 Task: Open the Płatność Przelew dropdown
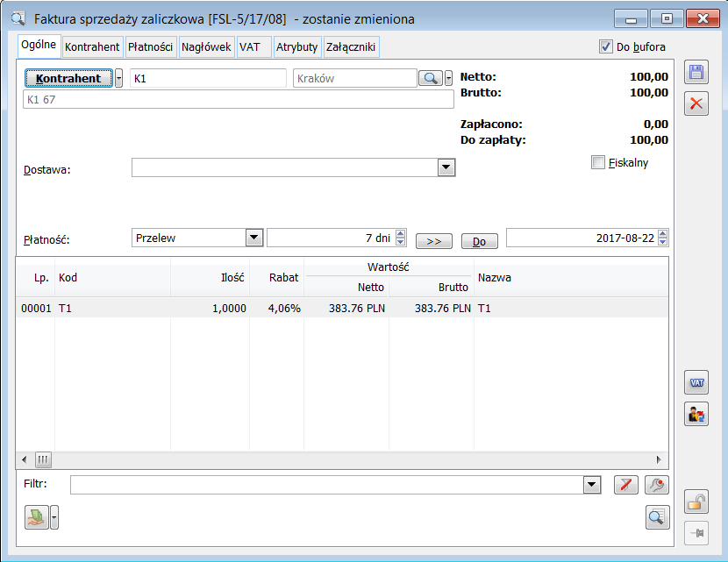[x=254, y=238]
